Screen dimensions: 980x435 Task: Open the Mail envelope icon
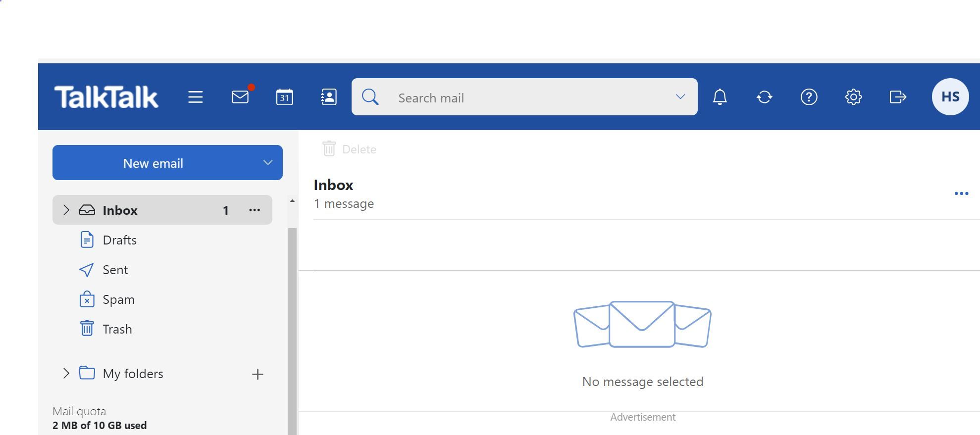click(240, 97)
